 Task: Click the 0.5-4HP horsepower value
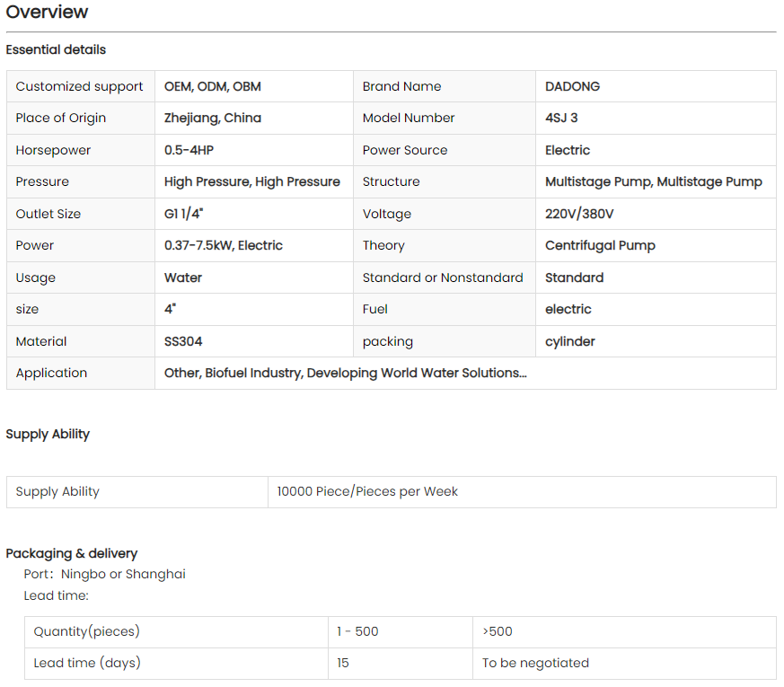click(189, 150)
